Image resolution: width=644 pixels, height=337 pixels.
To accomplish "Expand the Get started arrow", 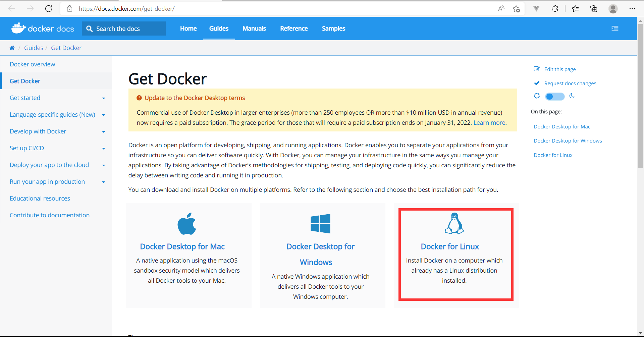I will [104, 98].
